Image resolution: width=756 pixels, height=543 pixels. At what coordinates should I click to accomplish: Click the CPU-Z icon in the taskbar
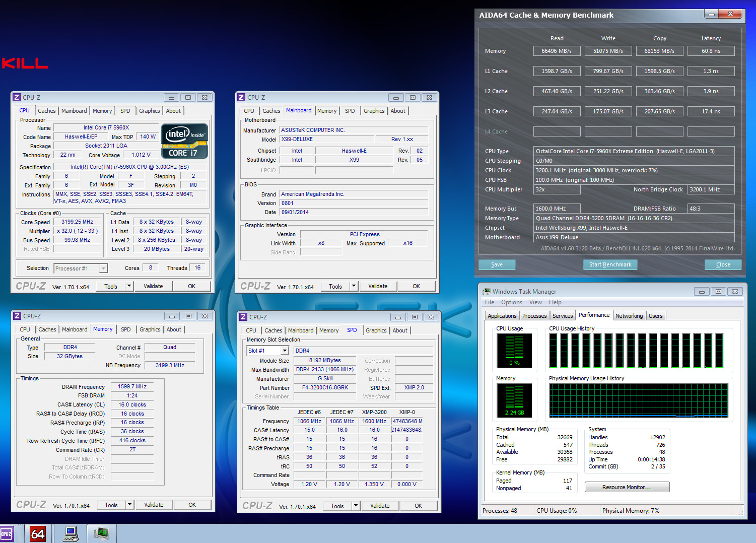7,533
